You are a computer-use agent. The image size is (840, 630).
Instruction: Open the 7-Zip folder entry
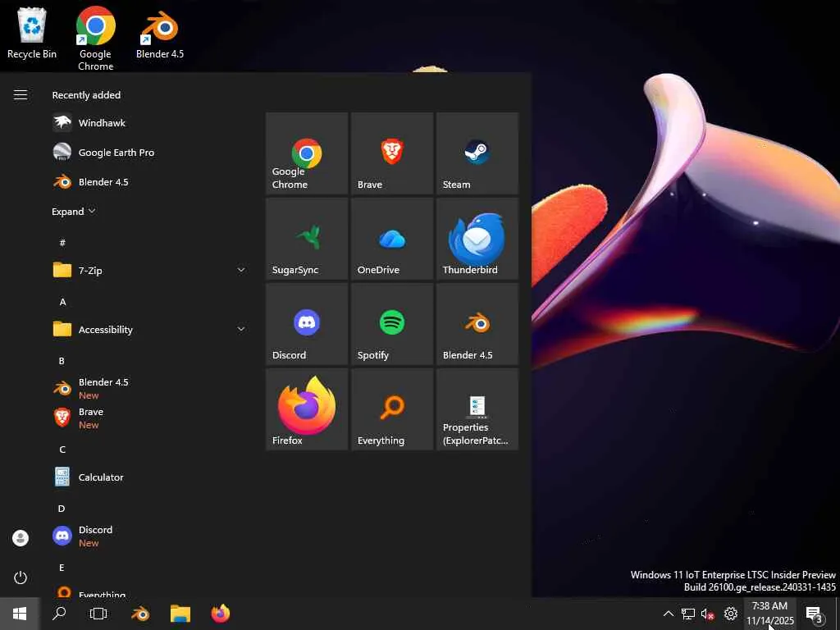tap(150, 270)
